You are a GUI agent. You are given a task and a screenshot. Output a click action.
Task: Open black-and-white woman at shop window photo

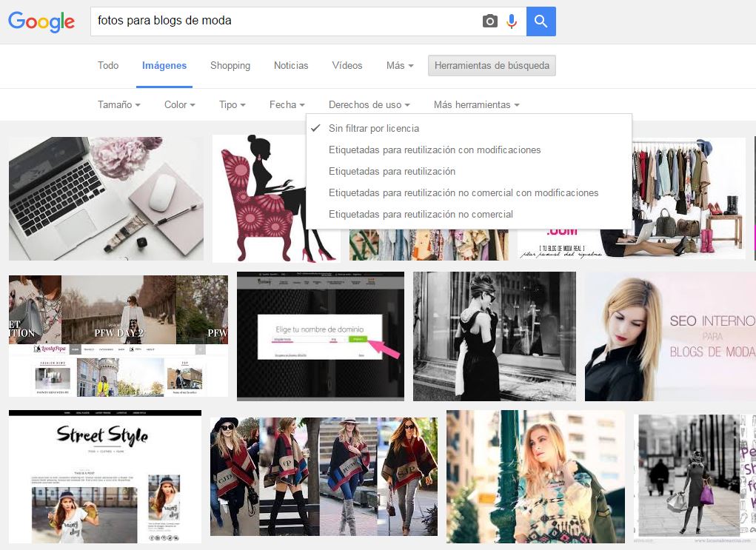click(494, 336)
